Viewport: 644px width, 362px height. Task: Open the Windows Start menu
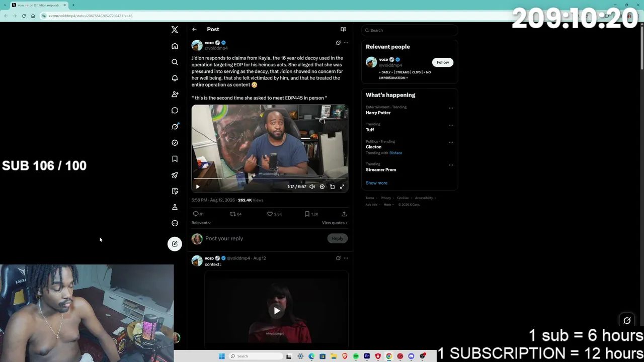click(221, 356)
